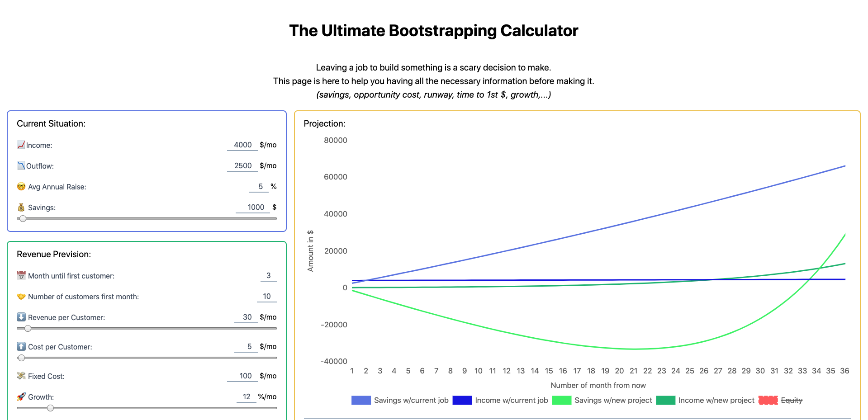Click the chart icon next to Income

(x=21, y=145)
